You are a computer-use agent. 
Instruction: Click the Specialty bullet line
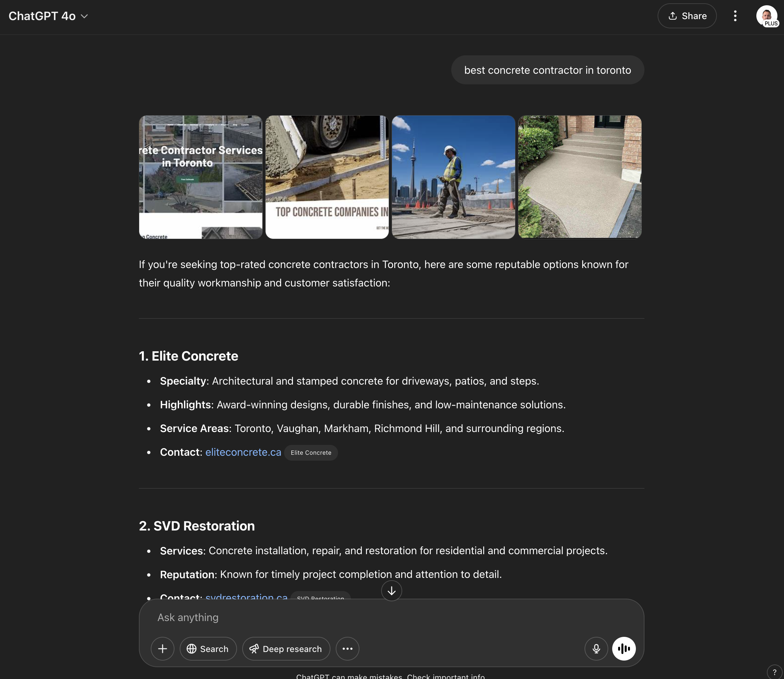(349, 381)
